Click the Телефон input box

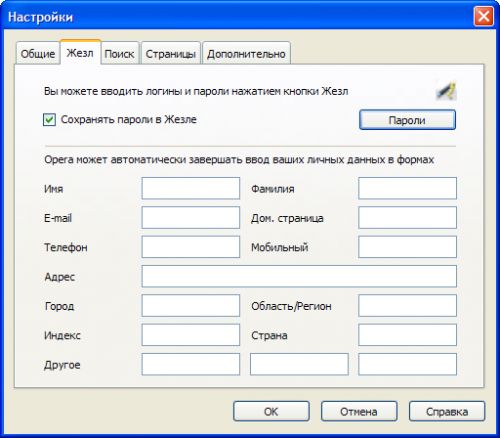(x=191, y=247)
